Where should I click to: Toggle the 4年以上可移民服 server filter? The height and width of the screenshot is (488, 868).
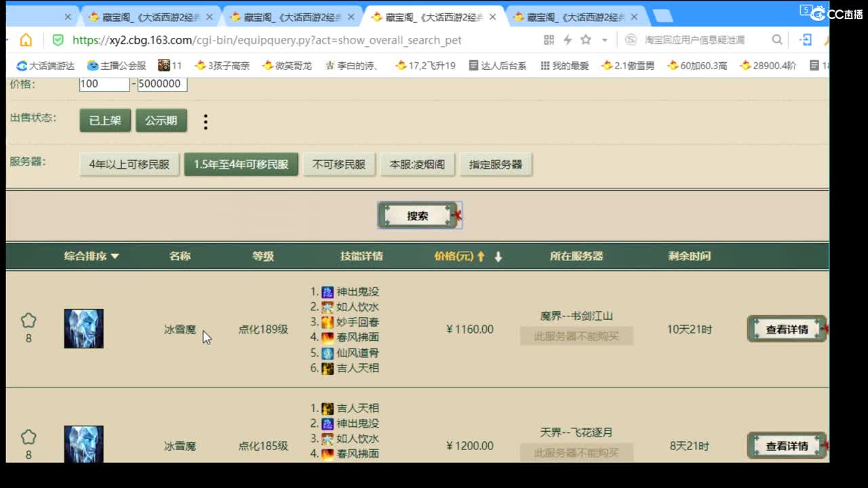tap(129, 165)
